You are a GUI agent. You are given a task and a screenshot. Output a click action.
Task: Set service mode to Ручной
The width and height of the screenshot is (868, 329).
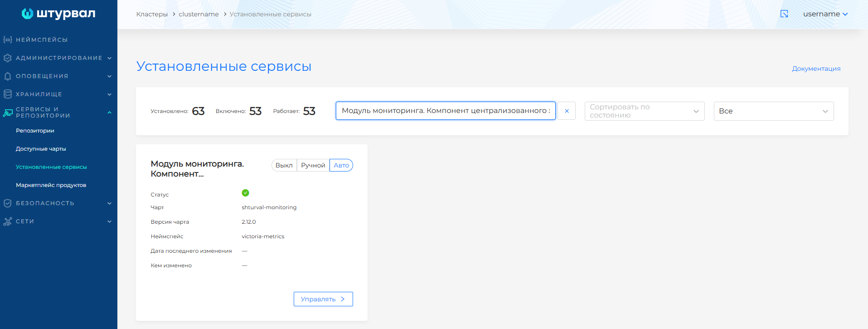[313, 166]
